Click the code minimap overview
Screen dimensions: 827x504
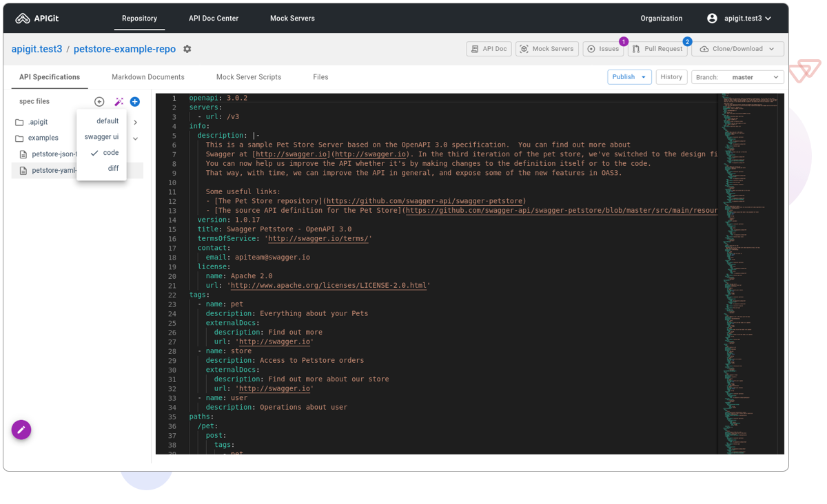coord(751,274)
